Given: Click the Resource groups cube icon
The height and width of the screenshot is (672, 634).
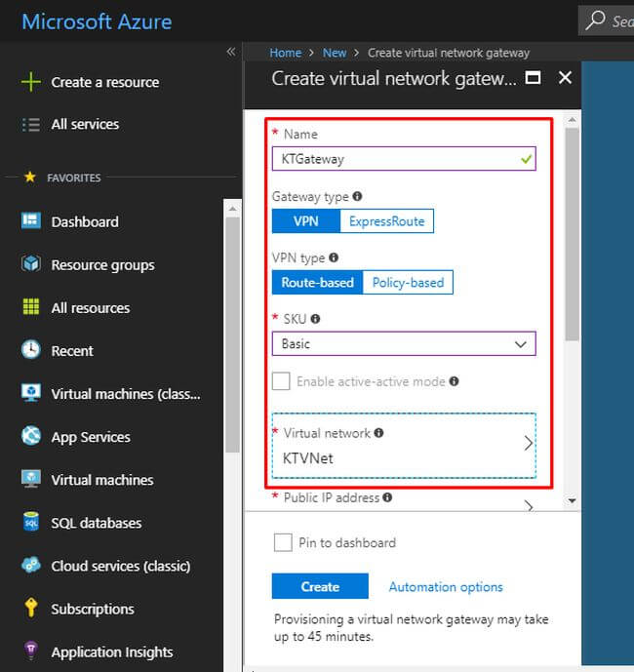Looking at the screenshot, I should click(x=31, y=264).
